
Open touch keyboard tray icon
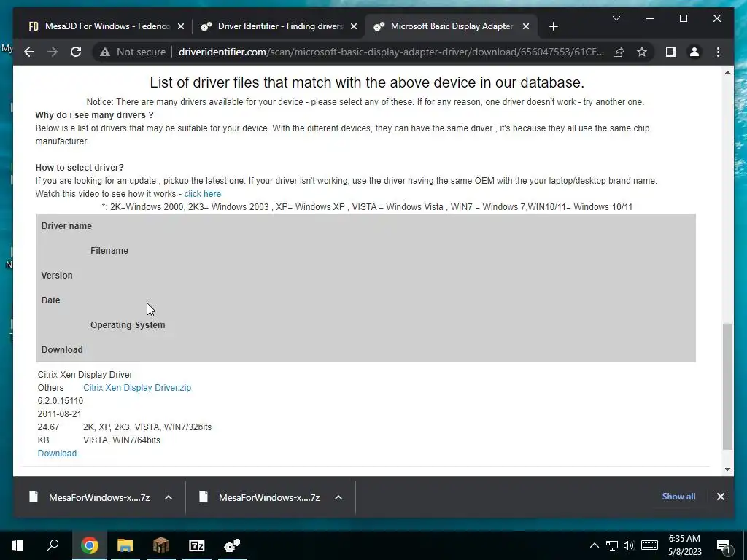(x=649, y=545)
